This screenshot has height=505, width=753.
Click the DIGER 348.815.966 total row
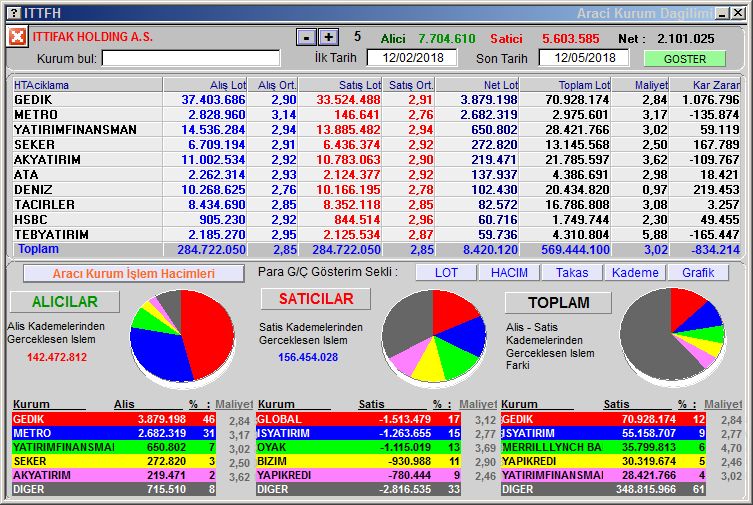click(603, 489)
